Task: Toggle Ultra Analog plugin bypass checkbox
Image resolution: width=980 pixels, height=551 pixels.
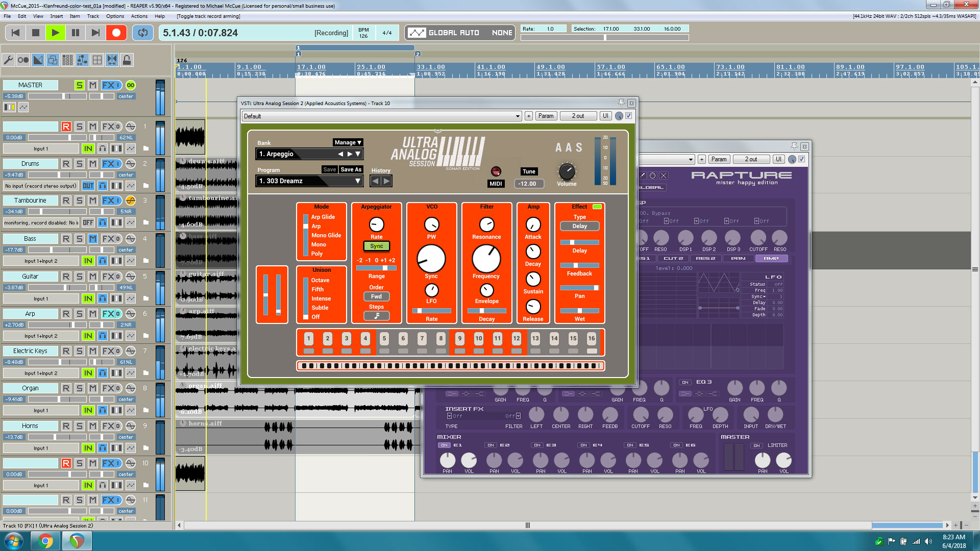Action: click(629, 116)
